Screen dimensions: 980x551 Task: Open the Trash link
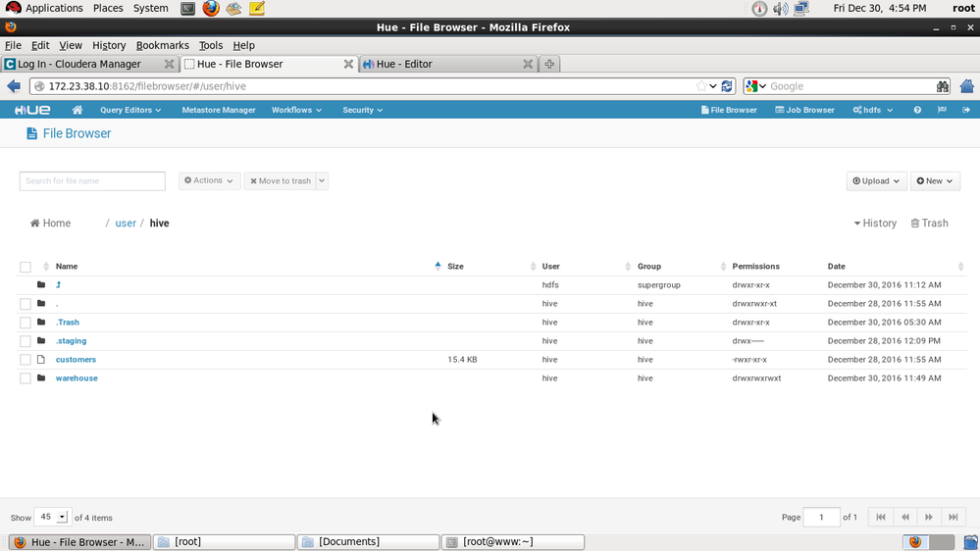coord(929,223)
